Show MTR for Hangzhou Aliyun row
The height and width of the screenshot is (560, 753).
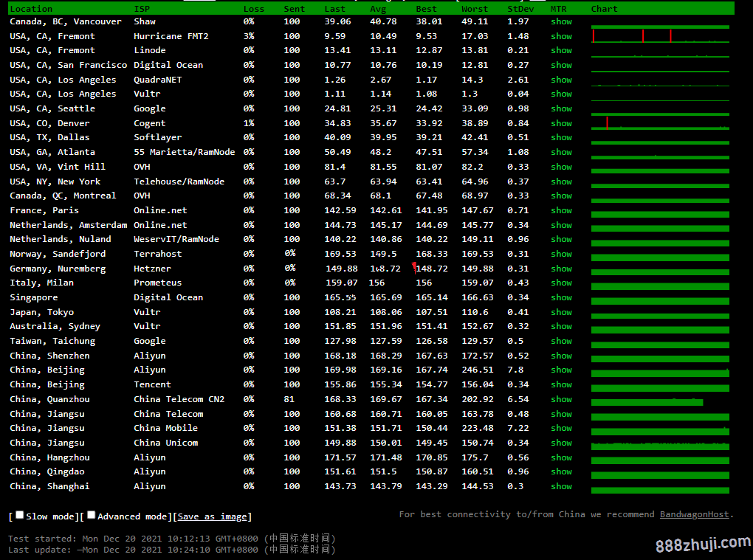[561, 457]
